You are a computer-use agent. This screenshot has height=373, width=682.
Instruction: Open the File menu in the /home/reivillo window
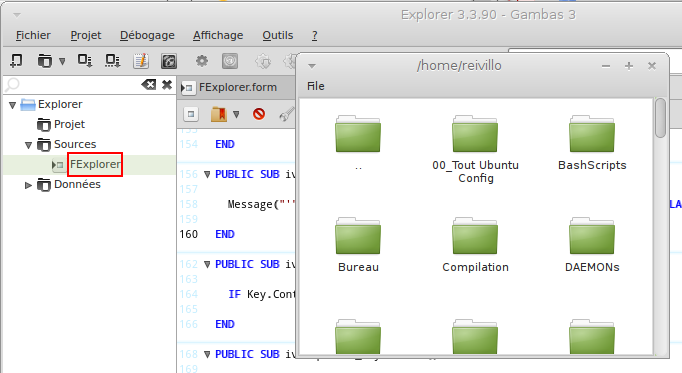point(316,86)
